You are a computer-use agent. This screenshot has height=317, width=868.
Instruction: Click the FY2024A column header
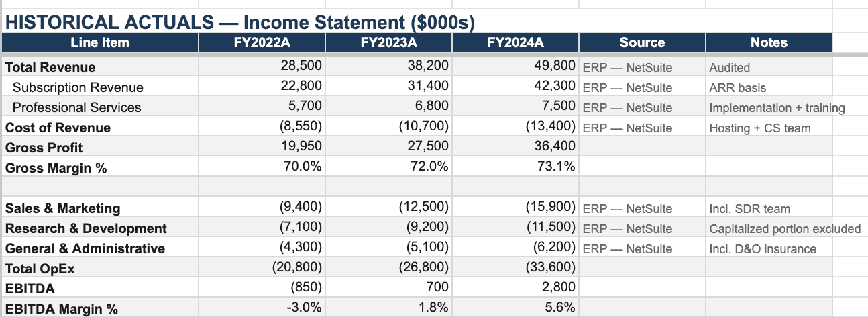[515, 42]
